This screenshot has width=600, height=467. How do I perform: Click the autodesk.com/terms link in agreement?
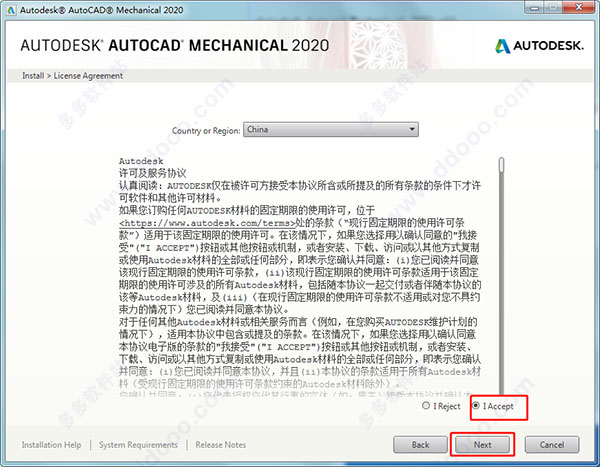pos(207,223)
